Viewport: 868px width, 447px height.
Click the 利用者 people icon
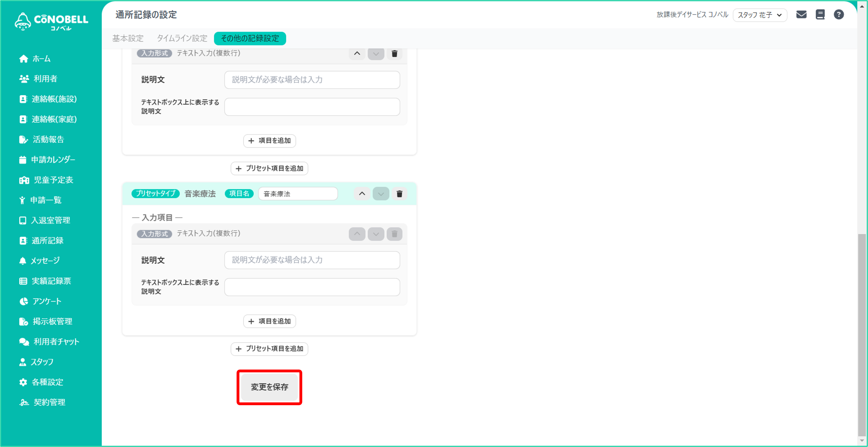coord(24,79)
